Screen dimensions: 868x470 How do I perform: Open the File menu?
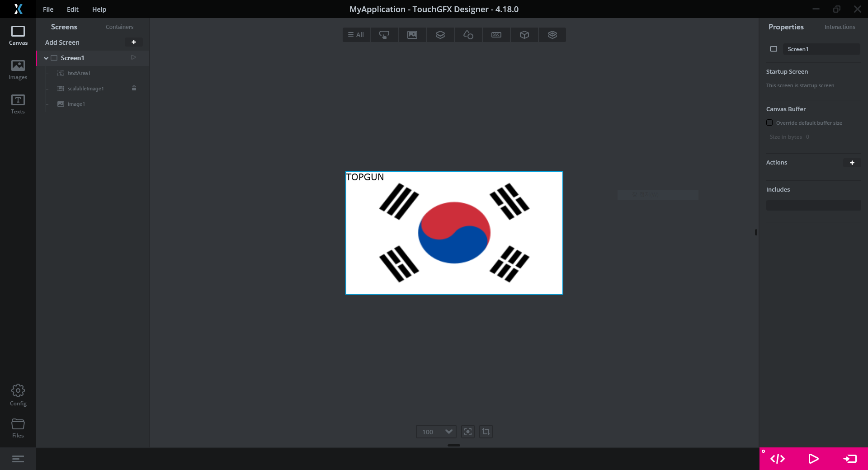48,9
